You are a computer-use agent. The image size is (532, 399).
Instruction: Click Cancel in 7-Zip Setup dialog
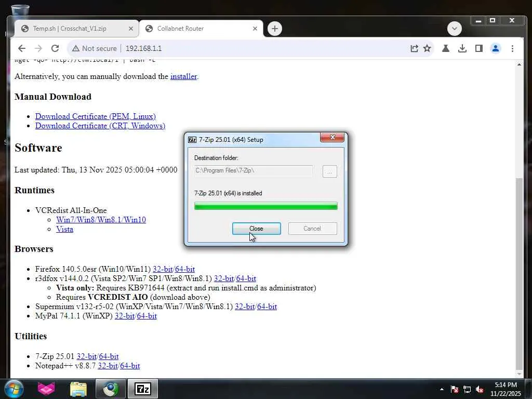point(312,229)
